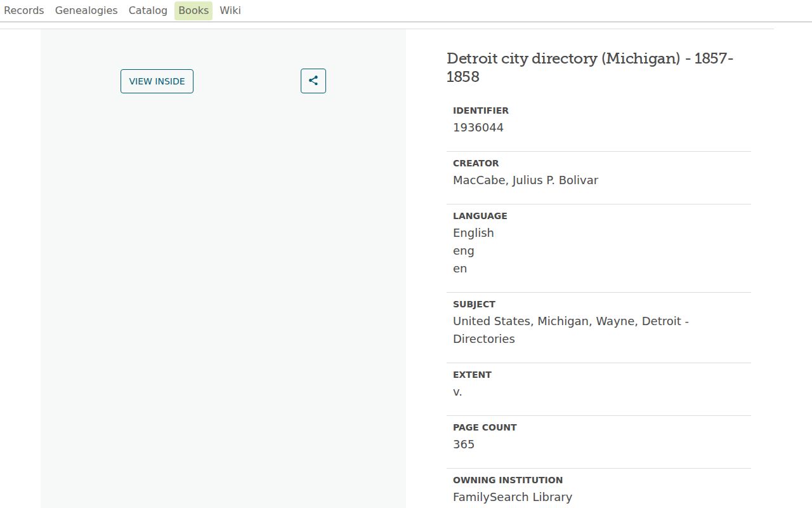Image resolution: width=812 pixels, height=508 pixels.
Task: Click the SUBJECT field label
Action: pyautogui.click(x=474, y=304)
